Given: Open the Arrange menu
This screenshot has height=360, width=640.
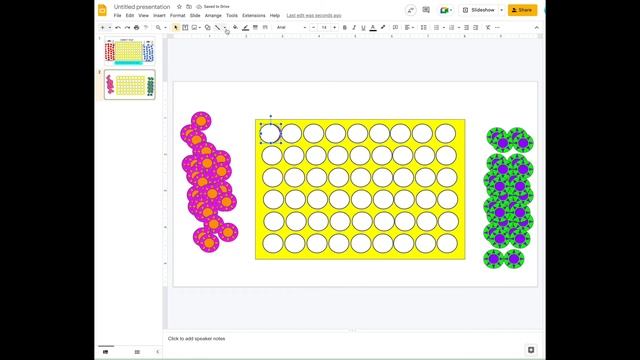Looking at the screenshot, I should point(213,16).
